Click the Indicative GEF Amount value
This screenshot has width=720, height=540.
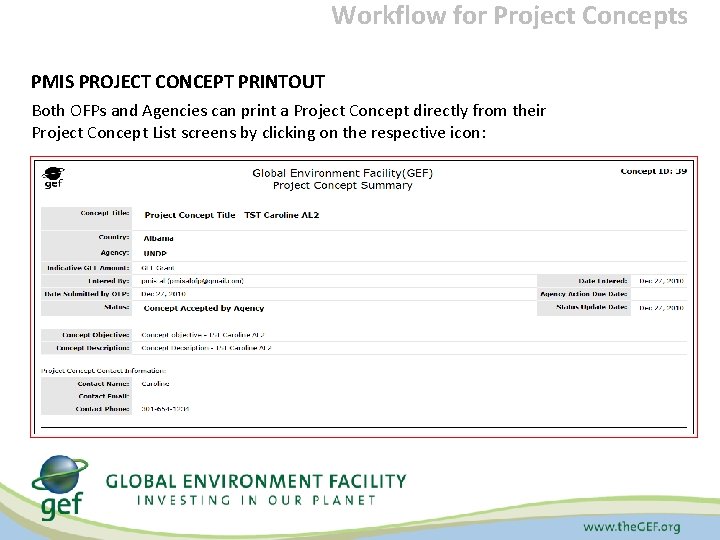point(158,268)
